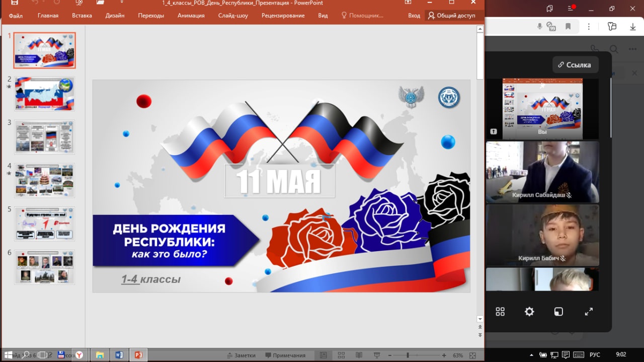
Task: Click the zoom out minus button
Action: pos(390,355)
